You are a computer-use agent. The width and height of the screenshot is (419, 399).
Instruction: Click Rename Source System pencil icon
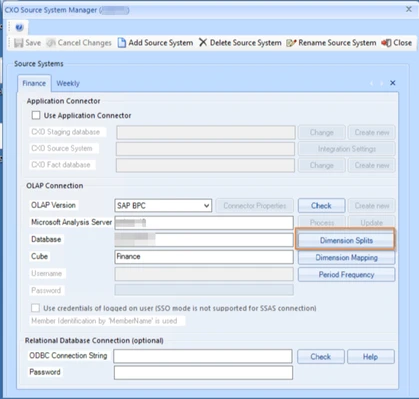291,43
